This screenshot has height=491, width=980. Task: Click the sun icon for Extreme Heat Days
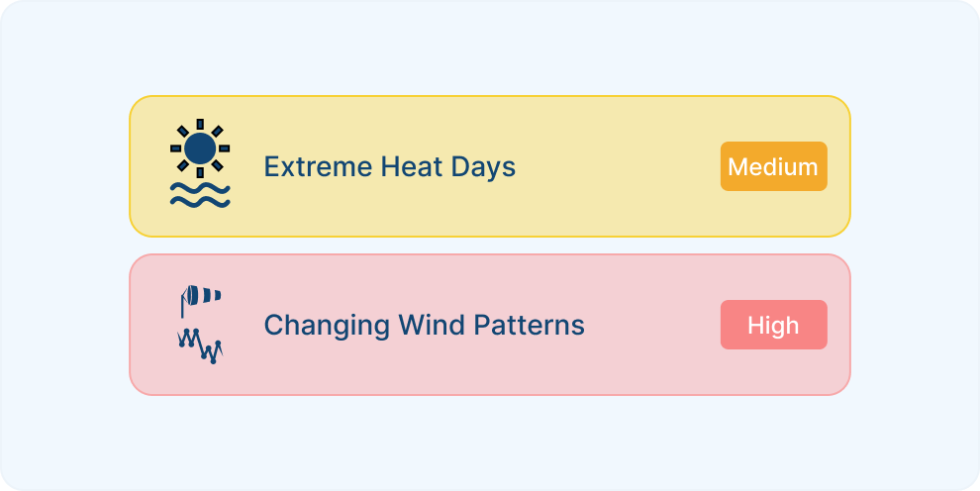(x=200, y=148)
